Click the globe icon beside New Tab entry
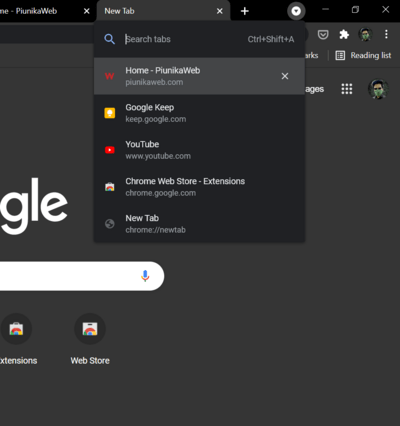This screenshot has height=426, width=400. (x=110, y=224)
